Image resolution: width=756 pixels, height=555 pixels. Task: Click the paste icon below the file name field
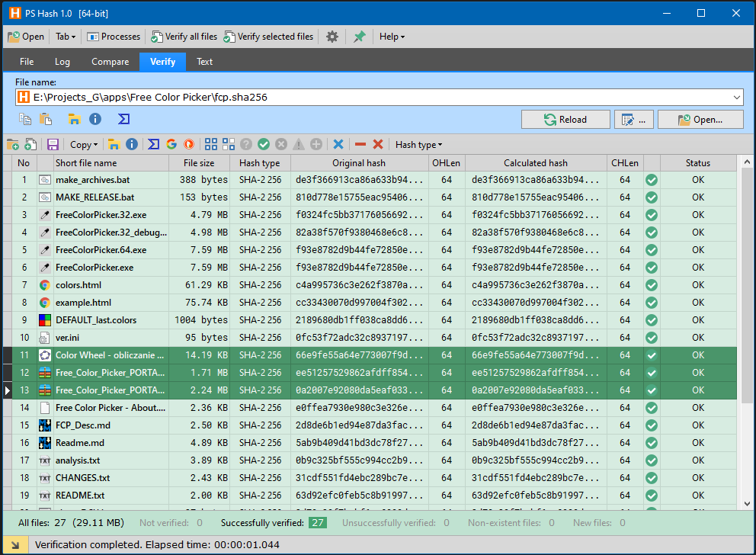46,119
